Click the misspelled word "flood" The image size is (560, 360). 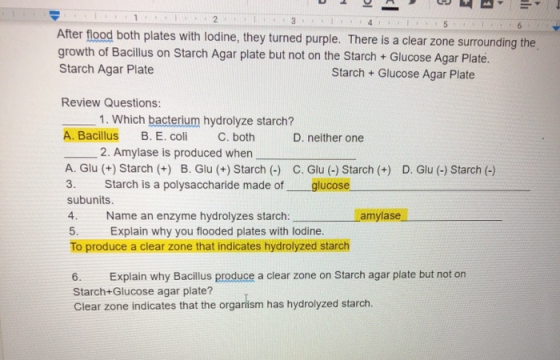99,35
